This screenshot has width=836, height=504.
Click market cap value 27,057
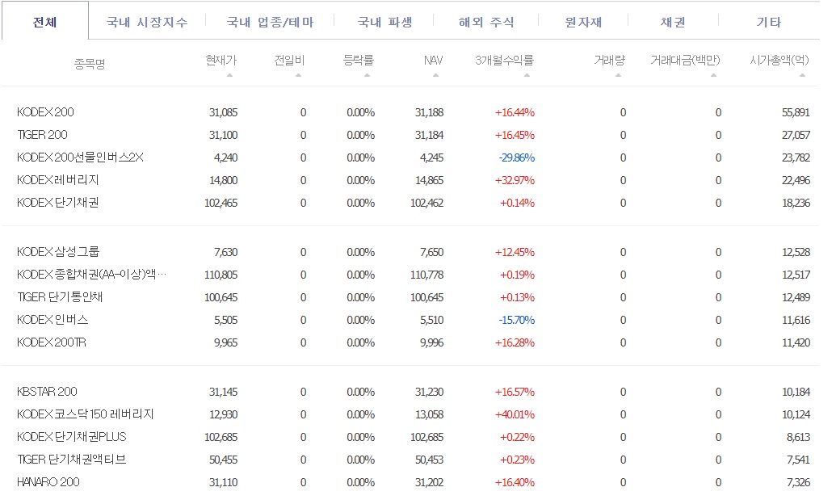point(796,135)
